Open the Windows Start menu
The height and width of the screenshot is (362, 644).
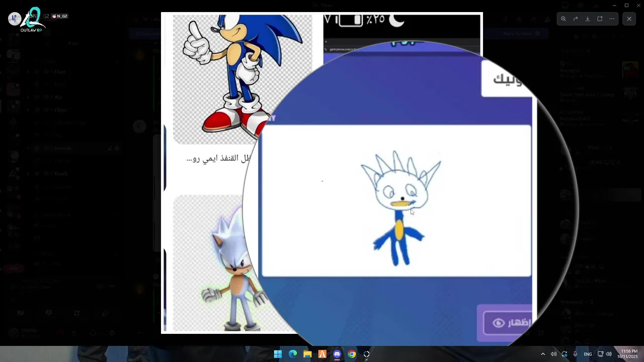(278, 354)
